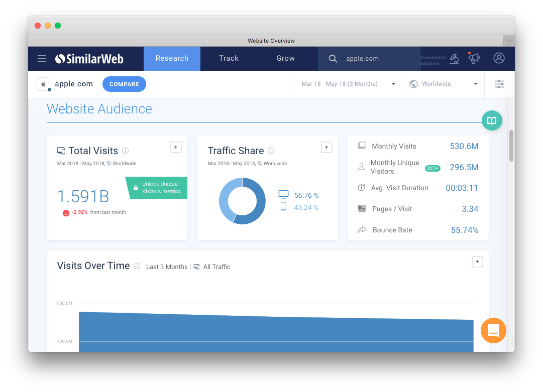Open the hamburger menu

pos(42,58)
